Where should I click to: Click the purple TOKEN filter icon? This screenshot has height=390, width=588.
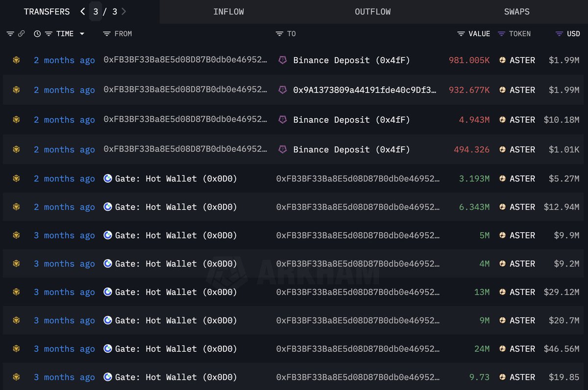pos(501,34)
